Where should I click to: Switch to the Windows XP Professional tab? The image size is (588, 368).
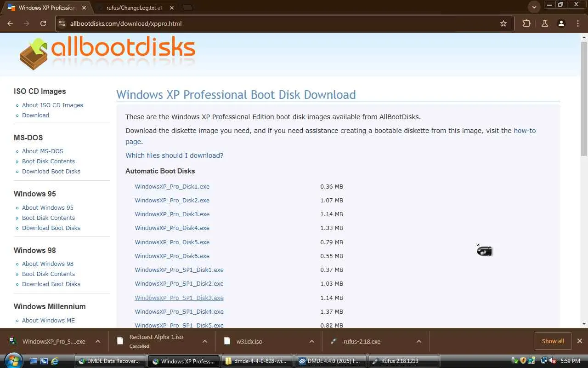pos(47,8)
